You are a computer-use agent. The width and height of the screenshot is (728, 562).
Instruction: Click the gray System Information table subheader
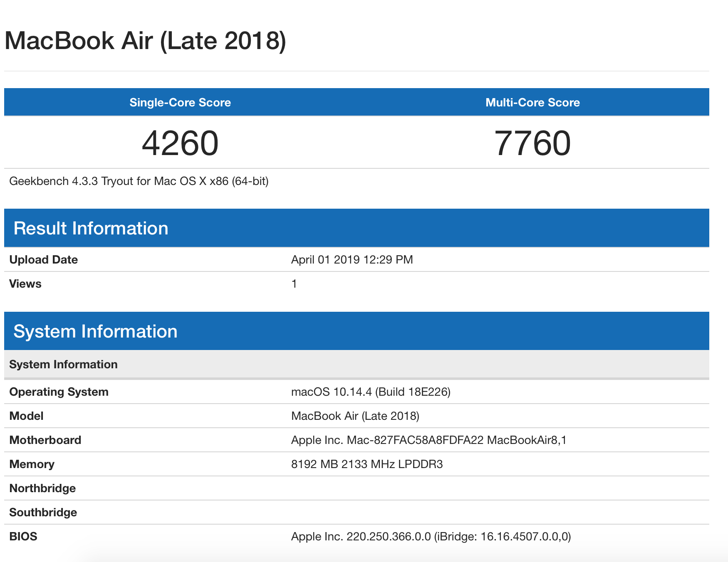pyautogui.click(x=357, y=364)
